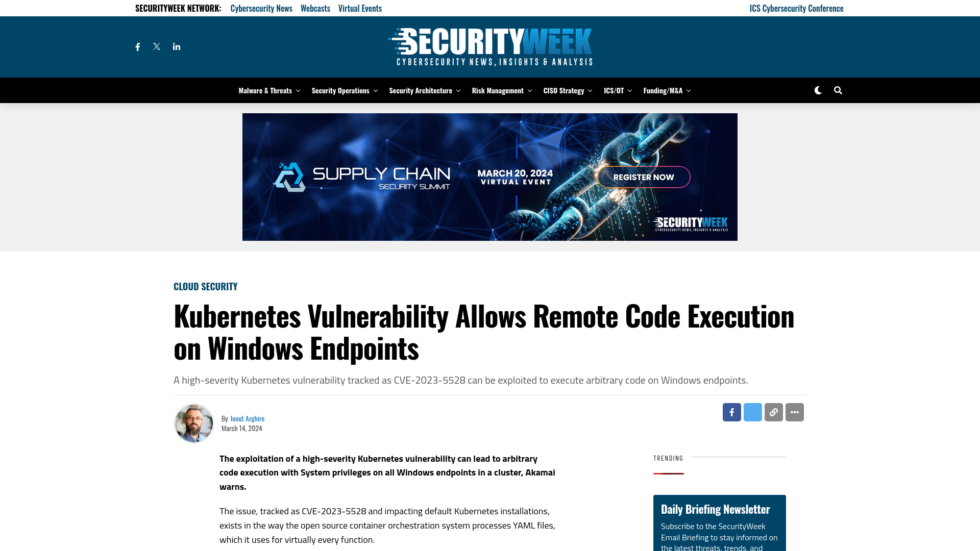Click the more share options icon
The height and width of the screenshot is (551, 980).
(x=795, y=412)
